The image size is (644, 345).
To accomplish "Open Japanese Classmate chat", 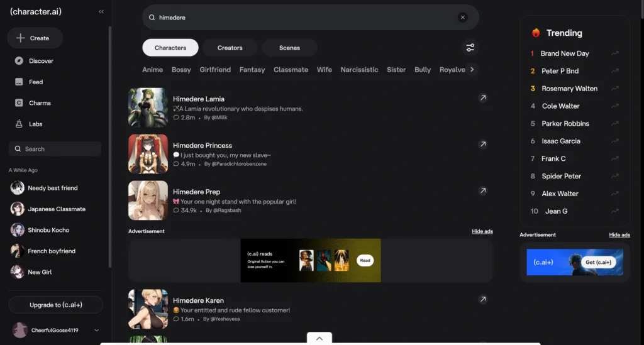I will pyautogui.click(x=57, y=209).
